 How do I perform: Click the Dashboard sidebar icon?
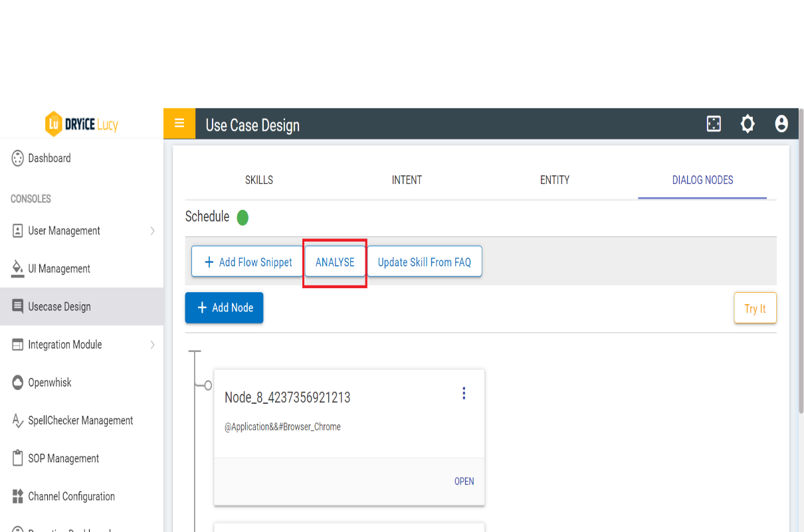pos(18,158)
